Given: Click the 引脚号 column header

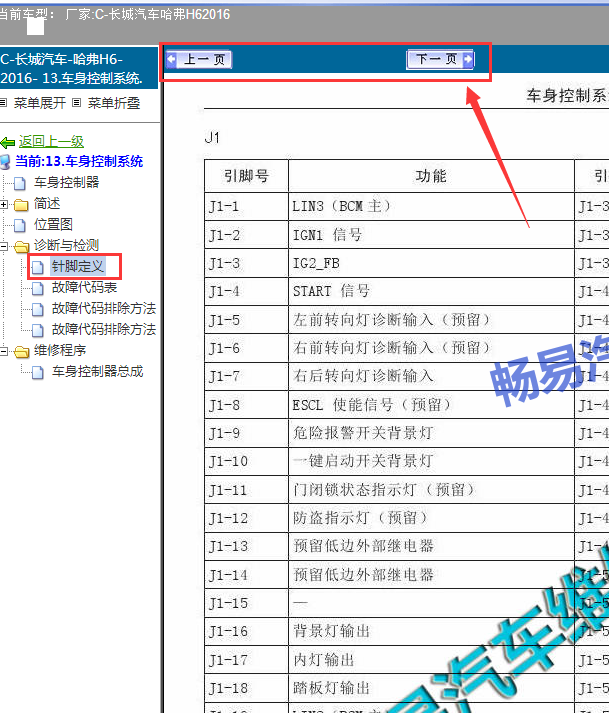Looking at the screenshot, I should [247, 176].
